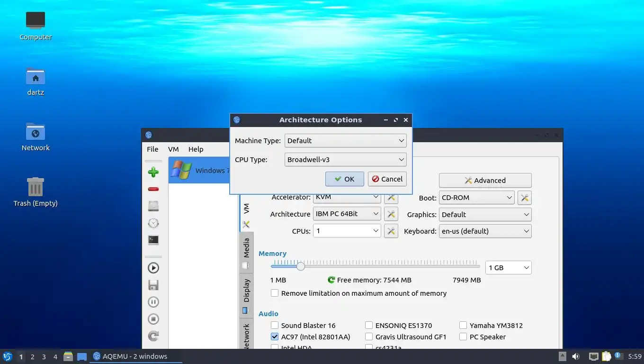The height and width of the screenshot is (364, 644).
Task: Click the wired network tray icon
Action: pos(593,356)
